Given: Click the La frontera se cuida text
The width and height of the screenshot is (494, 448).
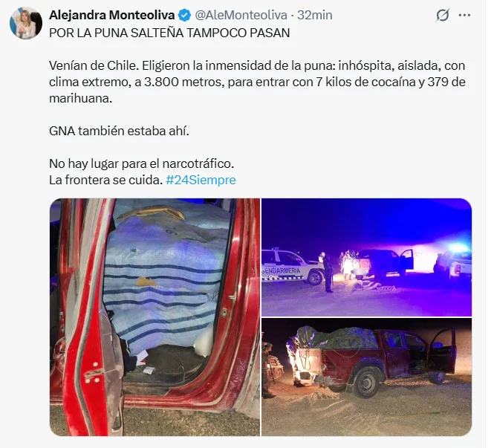Looking at the screenshot, I should [x=105, y=180].
